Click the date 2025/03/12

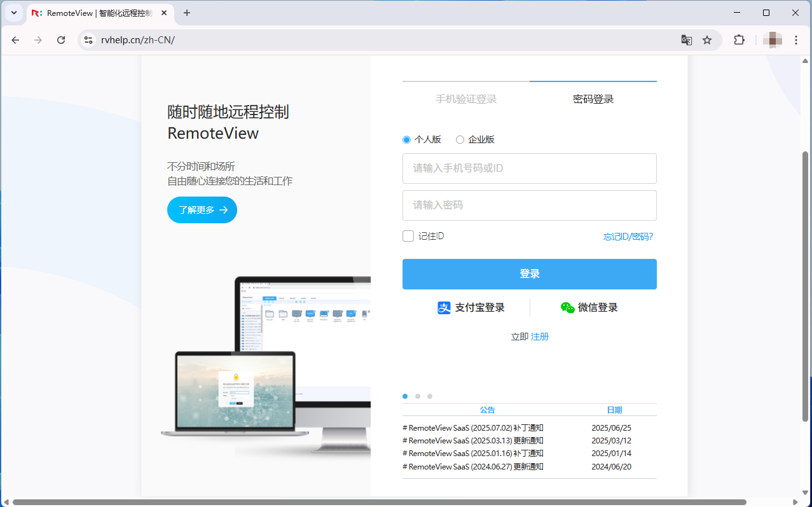[611, 441]
